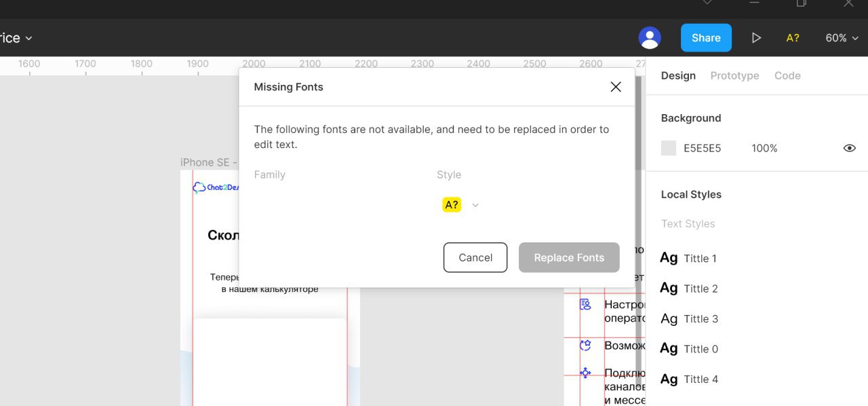This screenshot has height=406, width=868.
Task: Click the icon beside Возмож text
Action: 585,346
